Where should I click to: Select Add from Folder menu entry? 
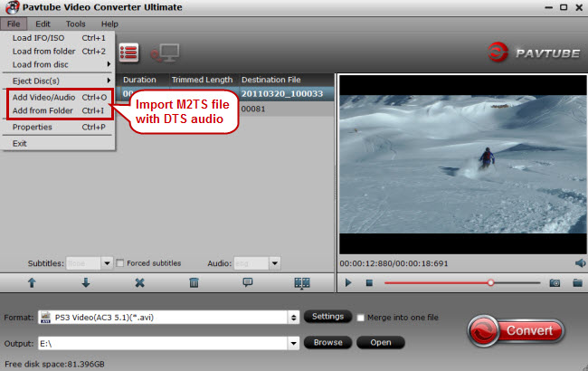[59, 110]
